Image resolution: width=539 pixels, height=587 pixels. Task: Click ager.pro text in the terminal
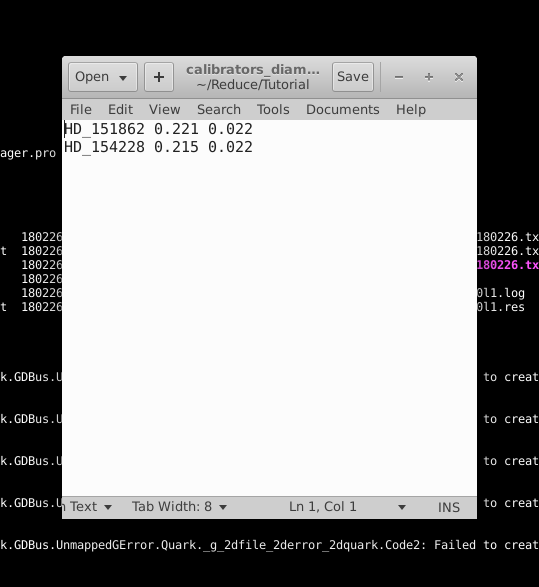[x=28, y=153]
